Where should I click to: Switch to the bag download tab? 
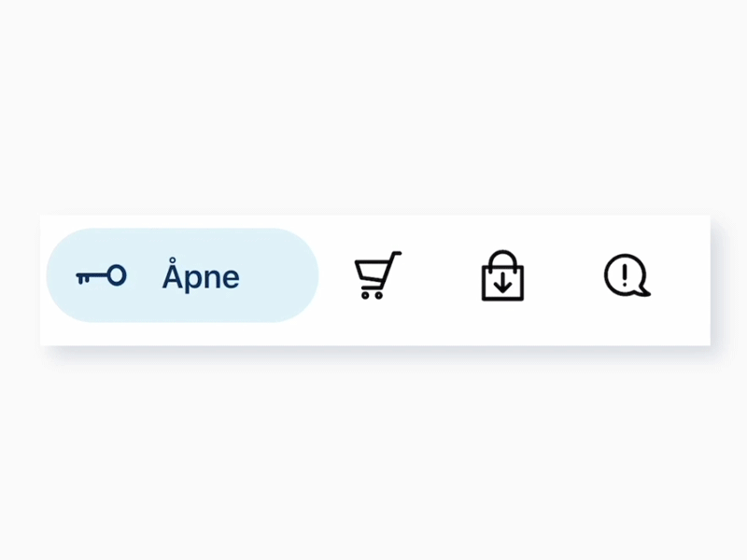(502, 276)
